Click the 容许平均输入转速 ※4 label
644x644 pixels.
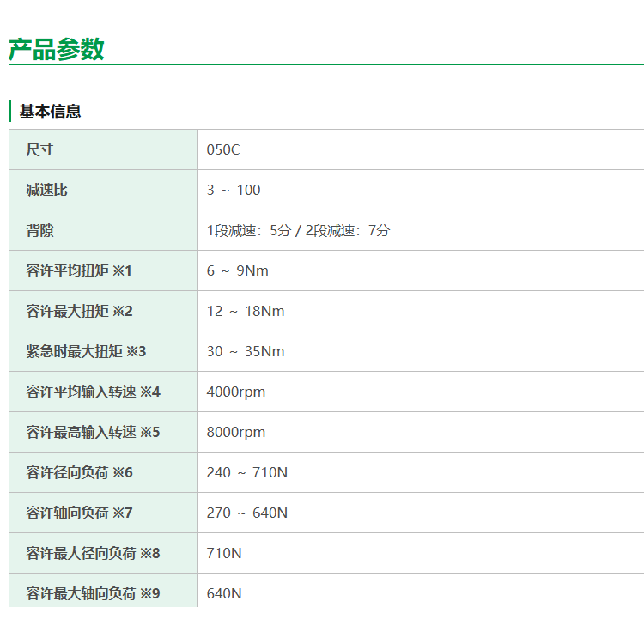pos(93,392)
